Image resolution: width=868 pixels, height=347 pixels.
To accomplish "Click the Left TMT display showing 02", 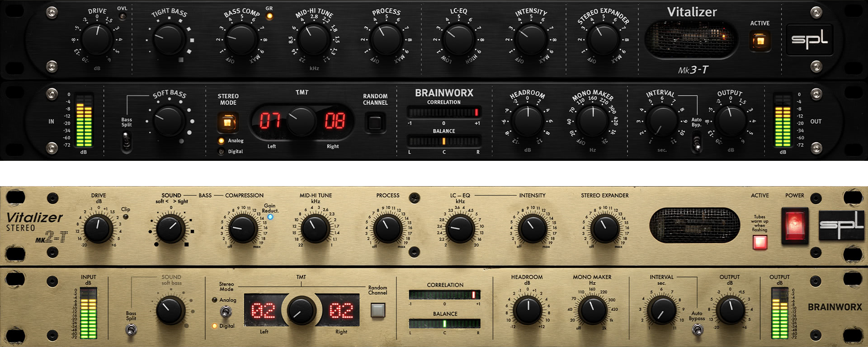I will (x=263, y=310).
